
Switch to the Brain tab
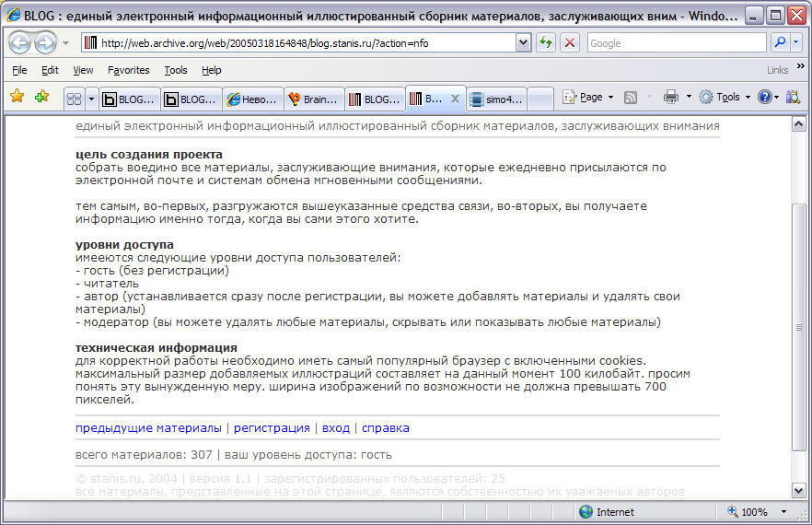click(314, 99)
